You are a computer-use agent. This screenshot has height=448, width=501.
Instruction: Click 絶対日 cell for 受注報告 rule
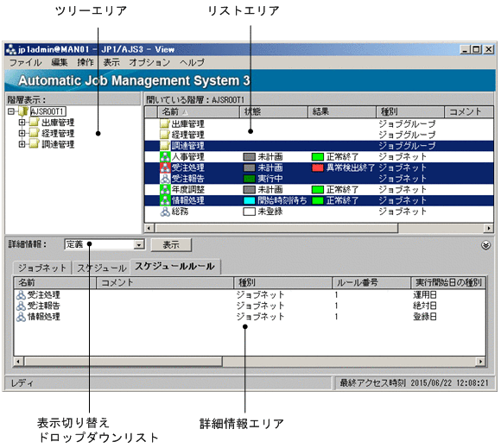point(425,306)
